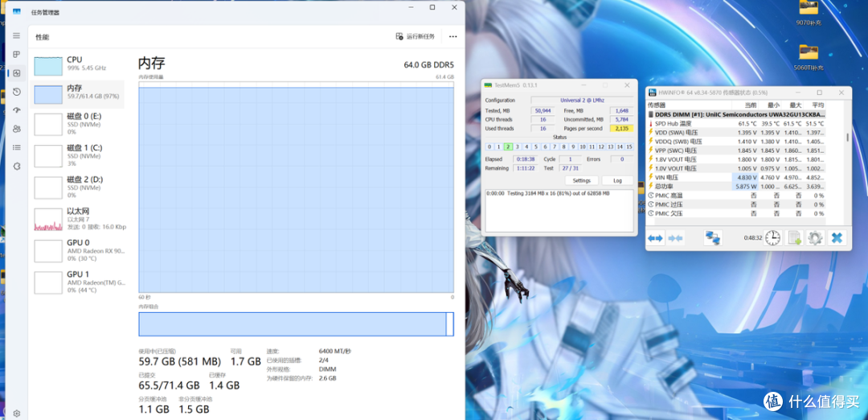Click the Log button in TestMem5
The image size is (868, 420).
pyautogui.click(x=617, y=181)
